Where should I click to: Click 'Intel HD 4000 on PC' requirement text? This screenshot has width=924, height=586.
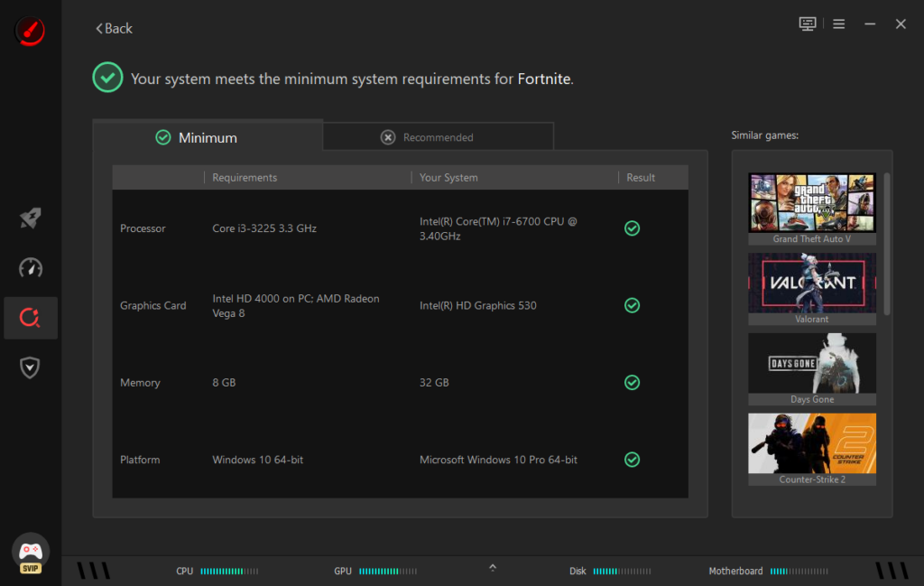pyautogui.click(x=296, y=306)
